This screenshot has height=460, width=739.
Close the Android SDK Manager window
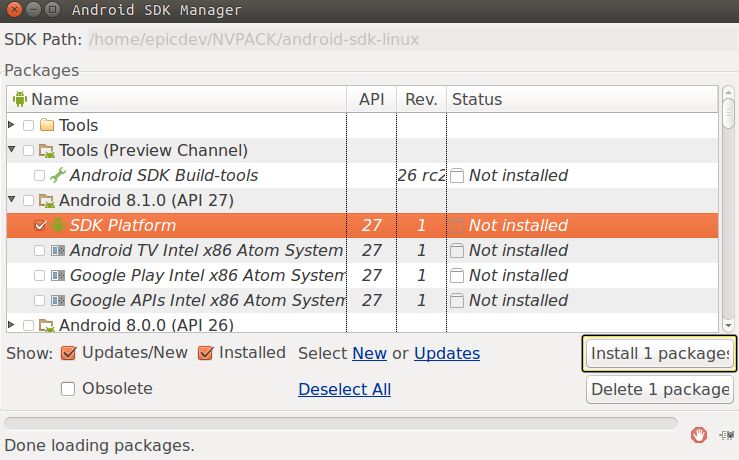click(14, 9)
